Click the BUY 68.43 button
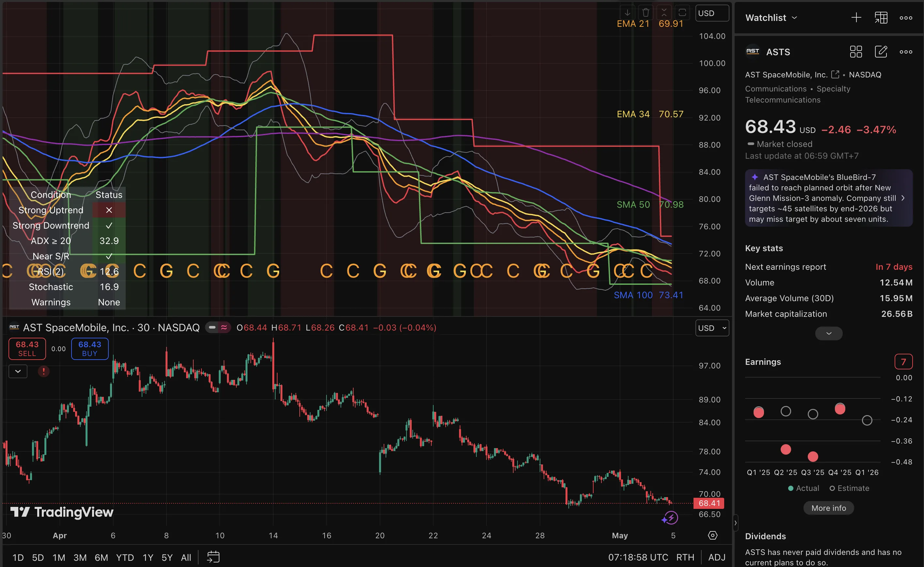Screen dimensions: 924x567 (90, 348)
